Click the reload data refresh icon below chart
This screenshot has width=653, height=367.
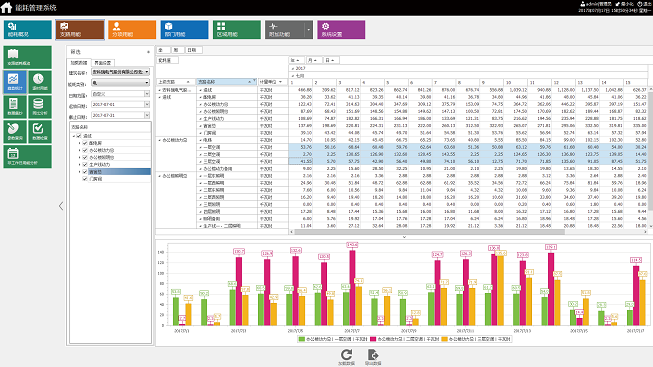click(346, 355)
